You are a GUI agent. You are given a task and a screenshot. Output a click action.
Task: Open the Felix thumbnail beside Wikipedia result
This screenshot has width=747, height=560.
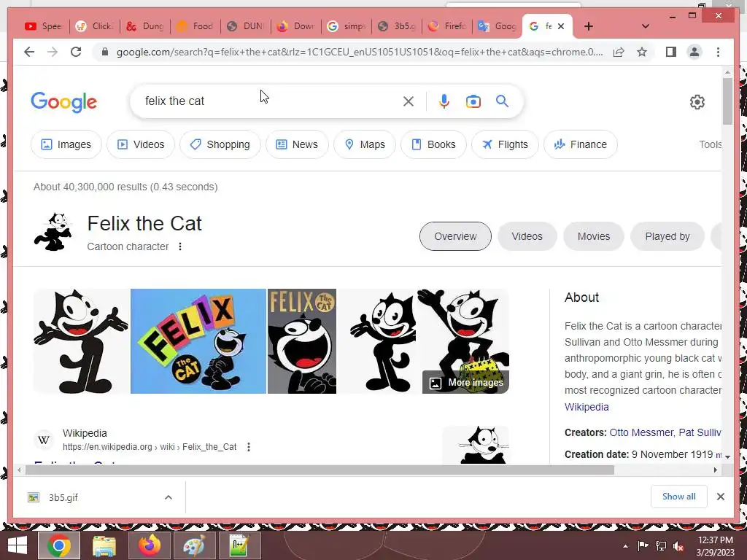[476, 445]
